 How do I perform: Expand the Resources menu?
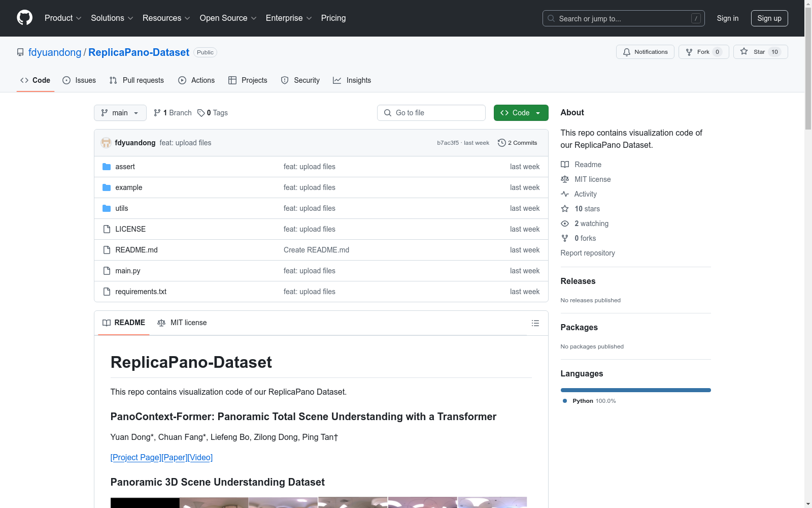tap(166, 18)
